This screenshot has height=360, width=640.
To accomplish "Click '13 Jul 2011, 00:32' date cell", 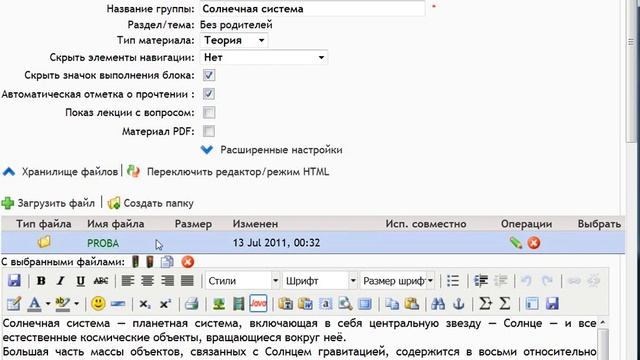I will [276, 243].
